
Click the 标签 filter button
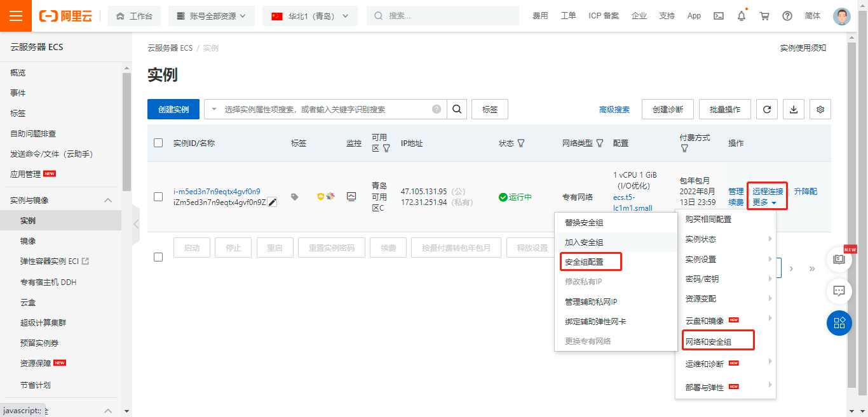click(490, 109)
